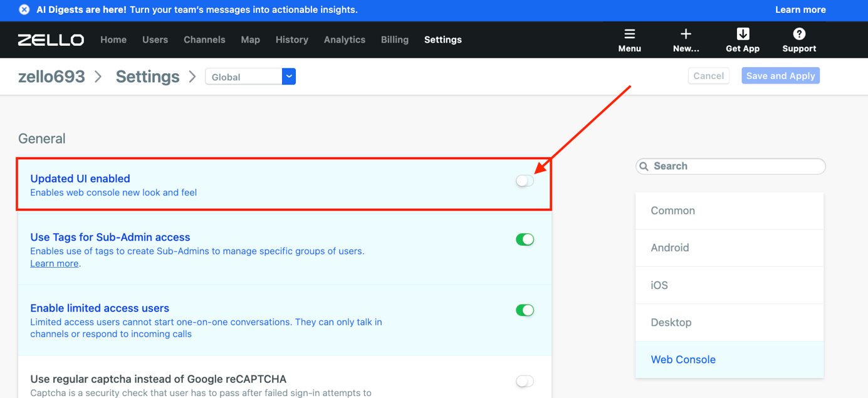Image resolution: width=868 pixels, height=398 pixels.
Task: Click the Cancel button
Action: (x=709, y=76)
